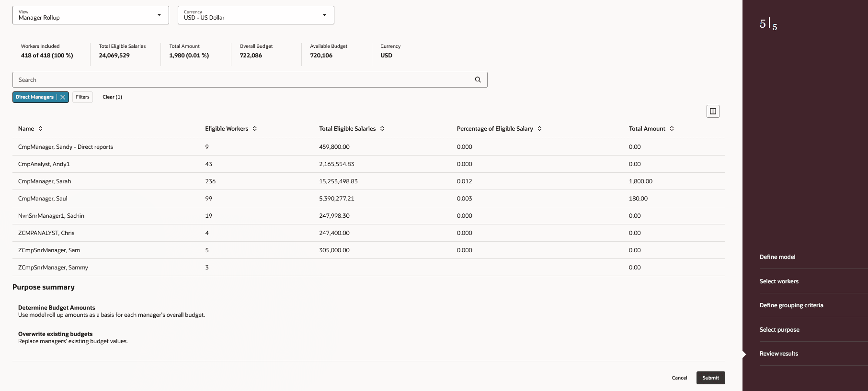Click the Name column header
Screen dimensions: 868x391
tap(26, 129)
